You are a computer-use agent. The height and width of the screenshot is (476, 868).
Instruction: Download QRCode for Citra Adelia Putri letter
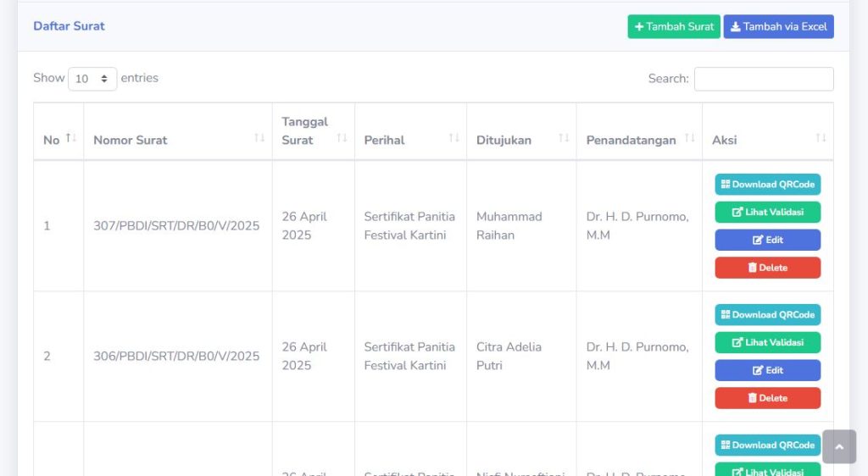(768, 314)
